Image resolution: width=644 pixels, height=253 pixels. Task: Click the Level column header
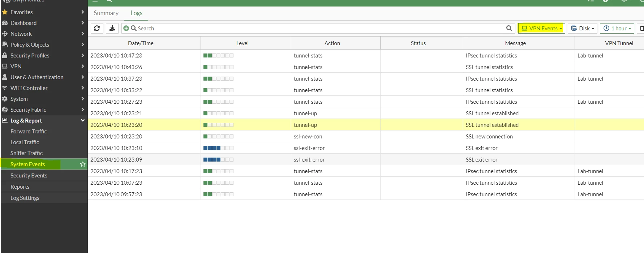246,43
